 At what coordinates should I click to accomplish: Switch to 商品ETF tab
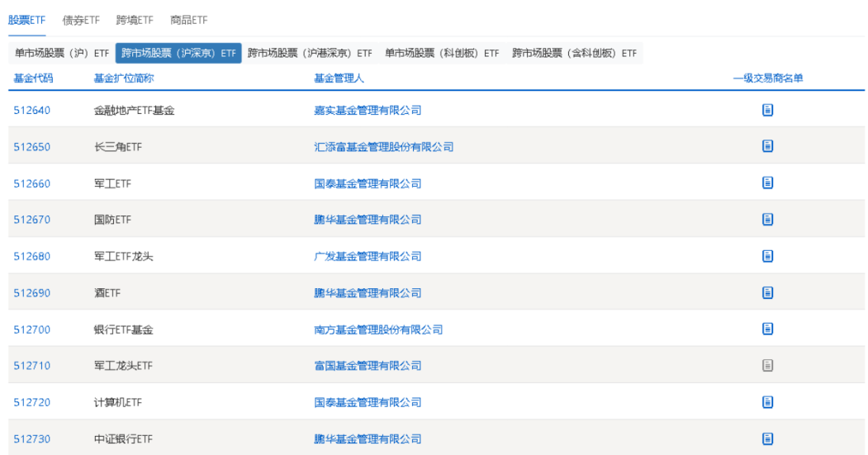[189, 20]
